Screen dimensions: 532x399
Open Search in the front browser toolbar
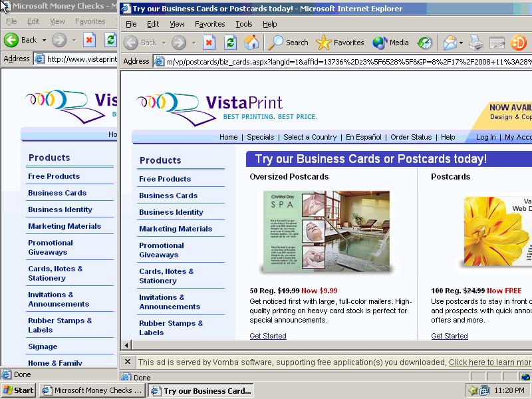coord(288,43)
